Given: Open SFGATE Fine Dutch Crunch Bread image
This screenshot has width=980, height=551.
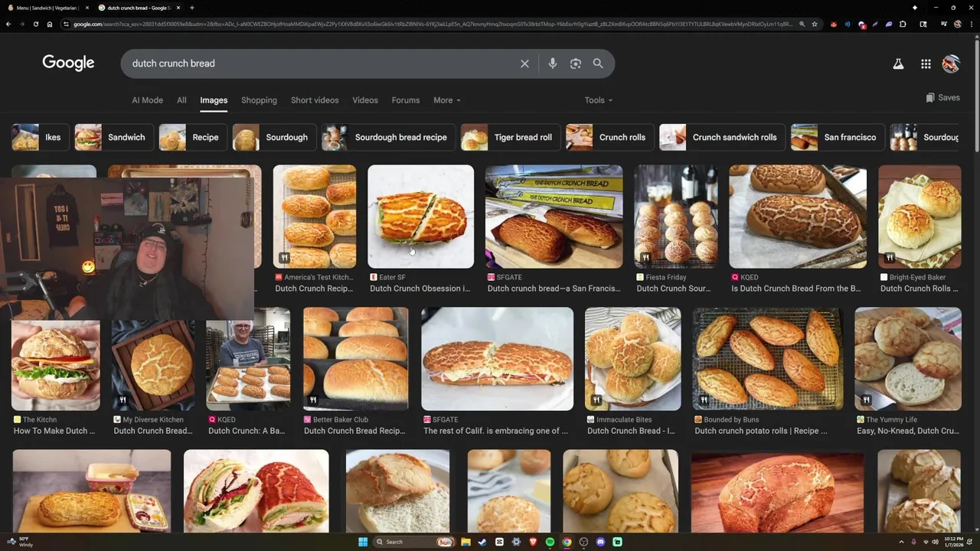Looking at the screenshot, I should pos(554,217).
